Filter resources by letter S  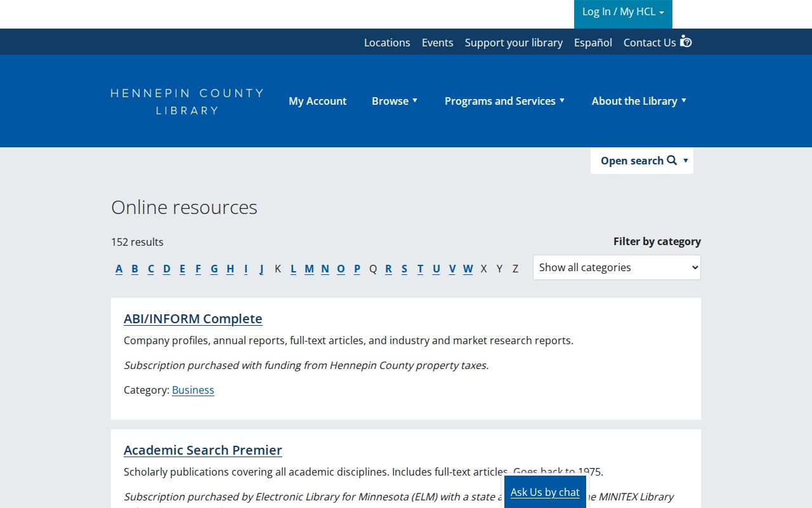(404, 269)
